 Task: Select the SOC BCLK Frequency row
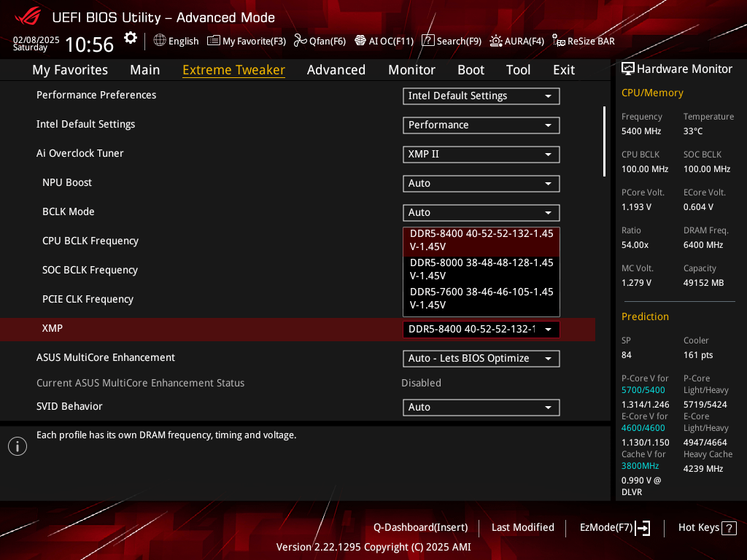pyautogui.click(x=90, y=270)
